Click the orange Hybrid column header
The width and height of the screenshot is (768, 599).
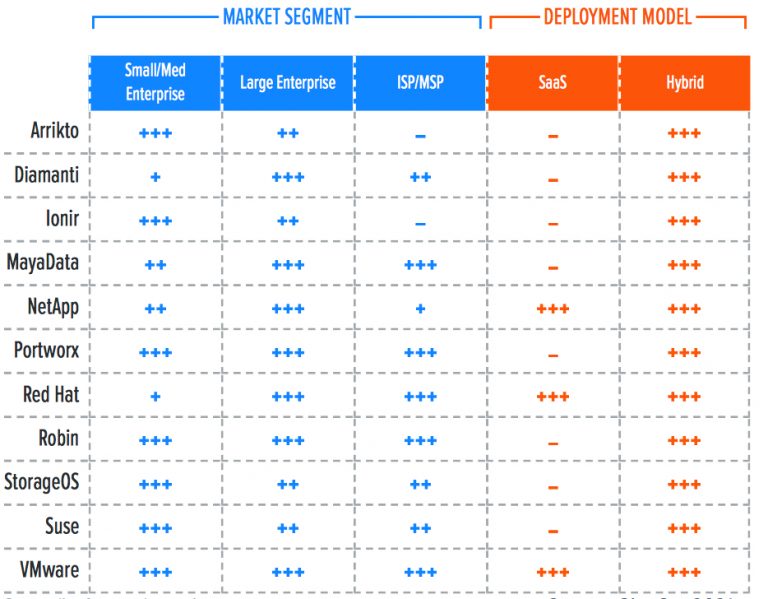pyautogui.click(x=684, y=82)
